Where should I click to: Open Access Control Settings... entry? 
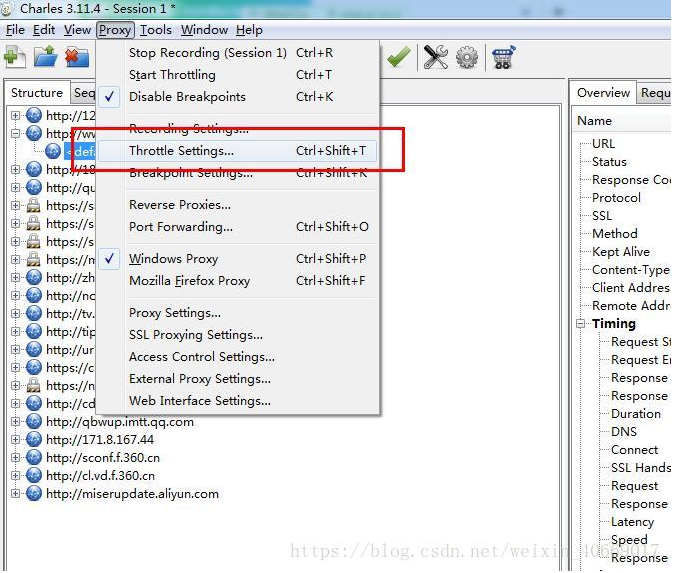click(x=238, y=356)
